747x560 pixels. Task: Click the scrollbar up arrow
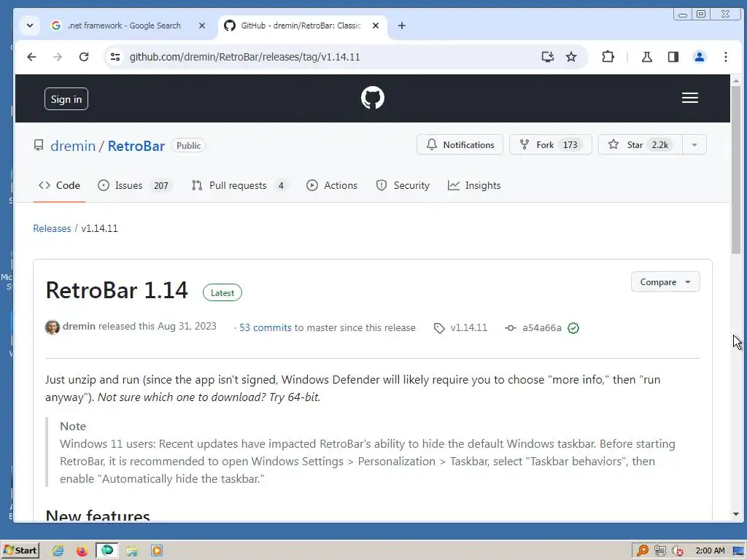(736, 82)
